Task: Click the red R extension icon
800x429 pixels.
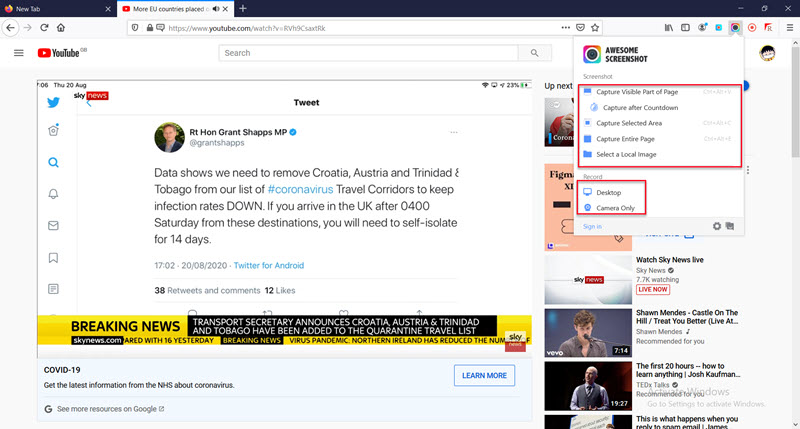Action: [x=768, y=28]
